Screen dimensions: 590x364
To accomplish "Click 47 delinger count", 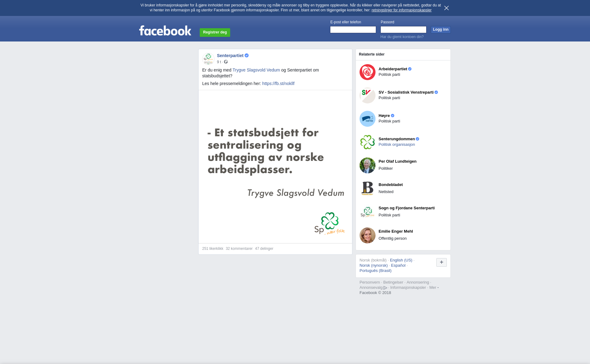I will point(264,249).
